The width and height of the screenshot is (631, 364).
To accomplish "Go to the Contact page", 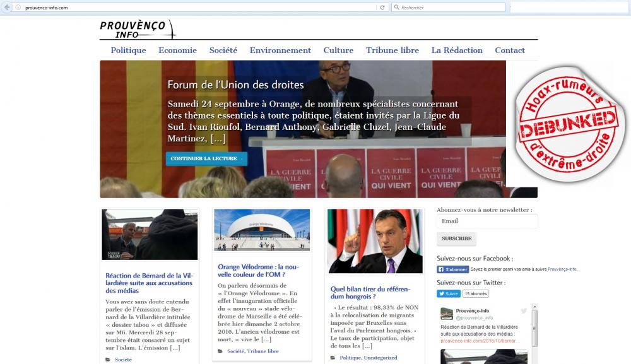I will click(510, 50).
